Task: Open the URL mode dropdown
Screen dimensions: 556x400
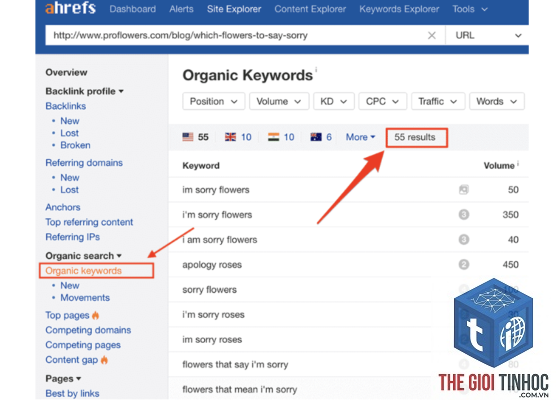Action: [x=488, y=35]
